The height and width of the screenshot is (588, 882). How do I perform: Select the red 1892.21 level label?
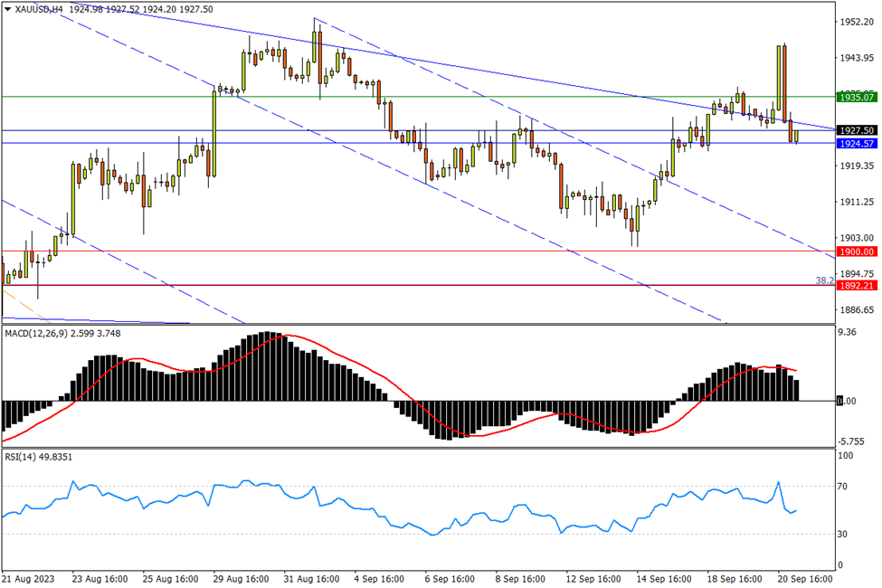(856, 286)
